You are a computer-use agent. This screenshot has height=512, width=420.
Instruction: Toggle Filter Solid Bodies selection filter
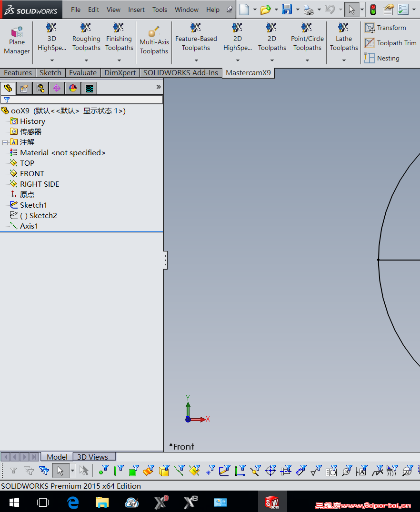point(164,470)
